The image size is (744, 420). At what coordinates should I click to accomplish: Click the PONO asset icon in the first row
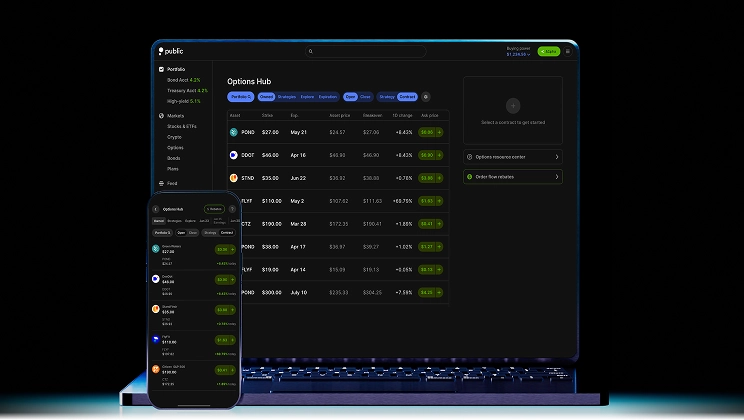point(234,132)
